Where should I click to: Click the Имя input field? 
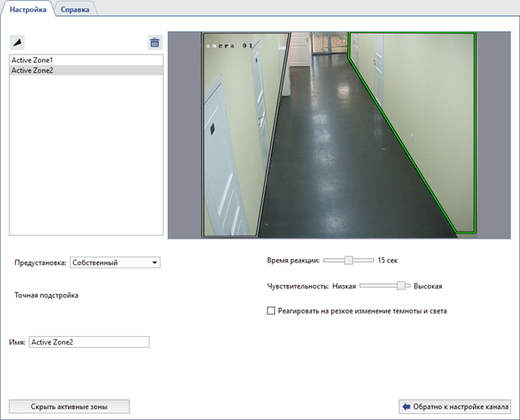[x=88, y=342]
